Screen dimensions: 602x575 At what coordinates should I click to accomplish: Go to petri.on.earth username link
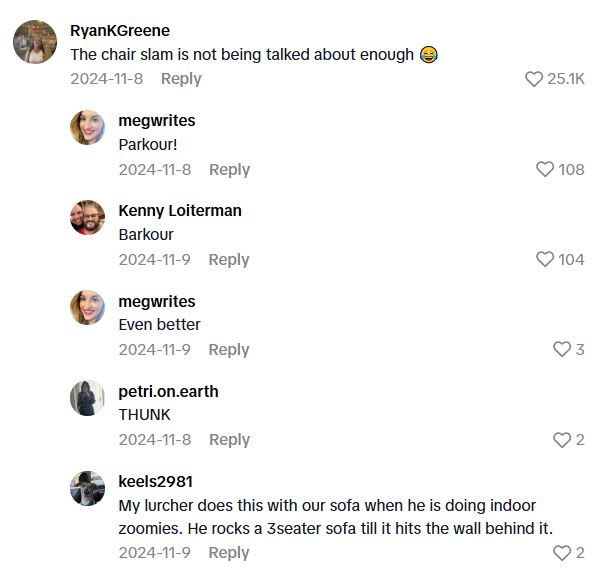click(168, 391)
